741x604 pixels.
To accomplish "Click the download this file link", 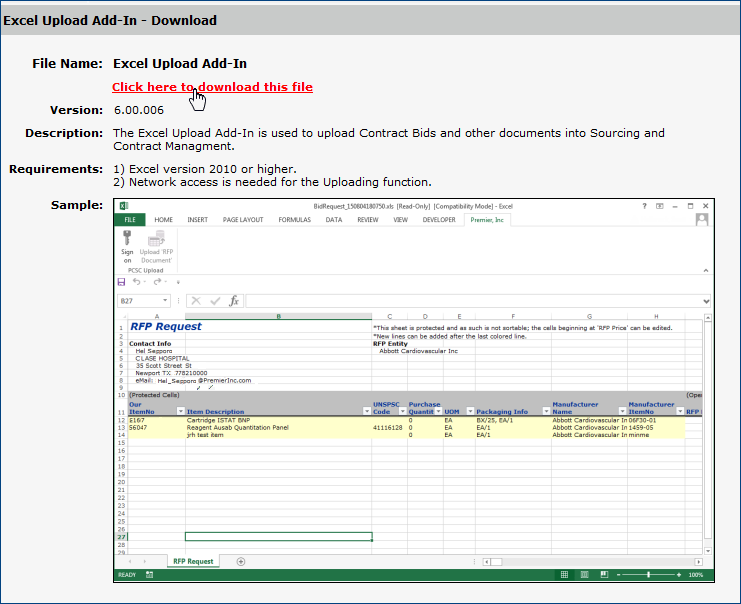I will point(212,87).
